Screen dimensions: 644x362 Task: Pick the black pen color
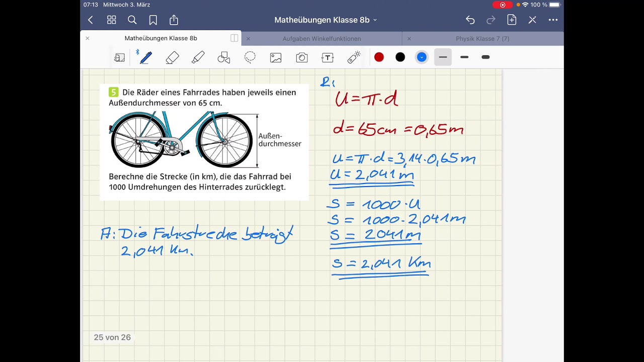[400, 57]
